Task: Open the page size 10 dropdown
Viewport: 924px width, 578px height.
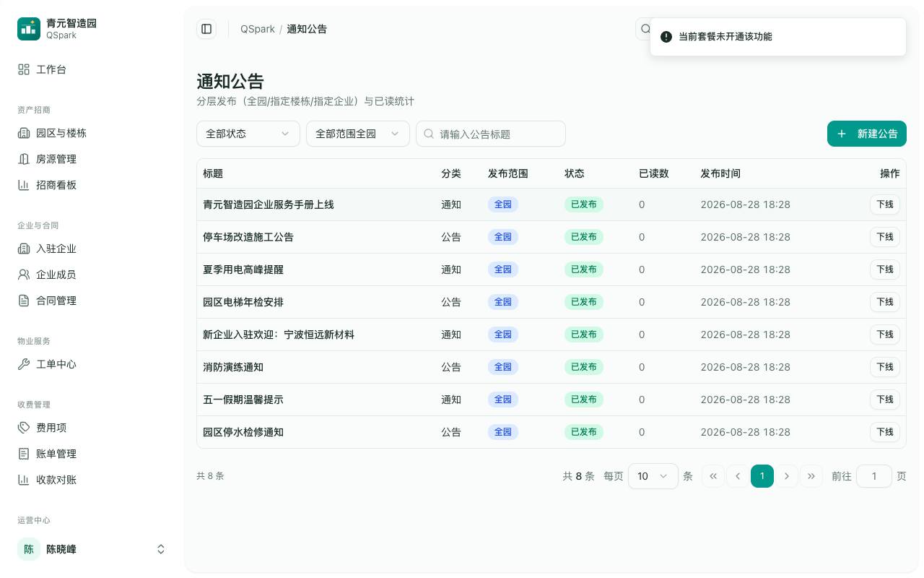Action: [653, 476]
